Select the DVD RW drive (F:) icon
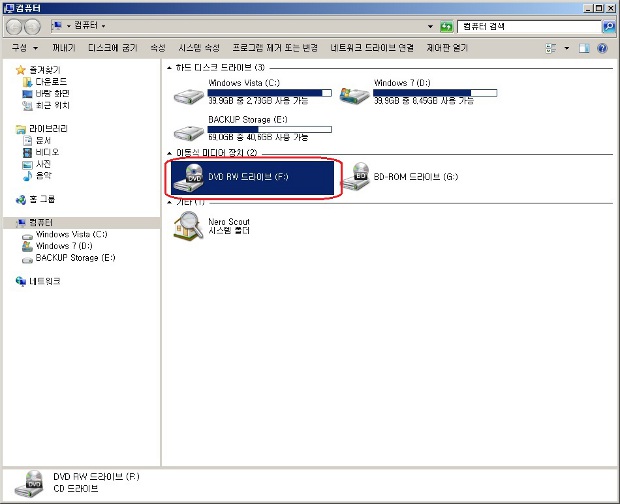The image size is (620, 504). click(x=188, y=177)
